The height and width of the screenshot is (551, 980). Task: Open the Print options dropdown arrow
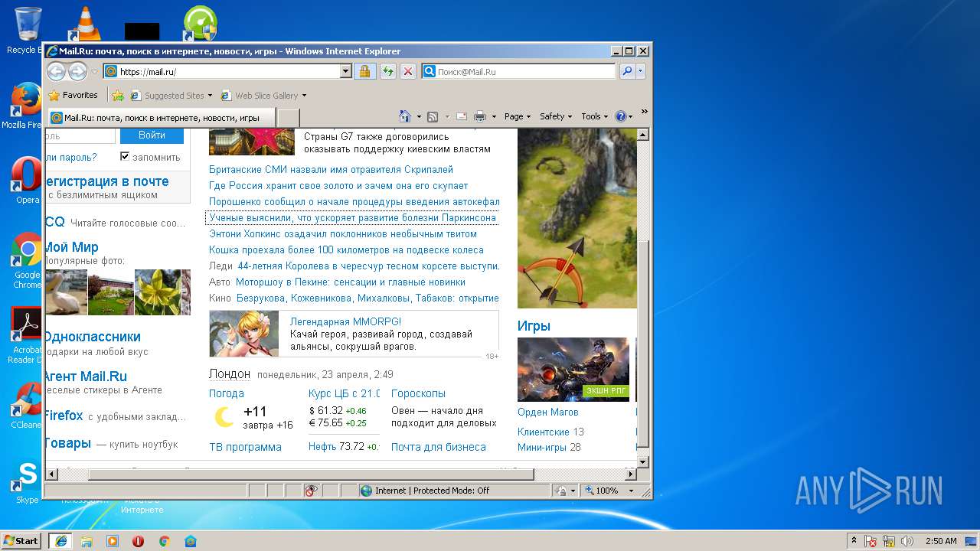[x=494, y=116]
